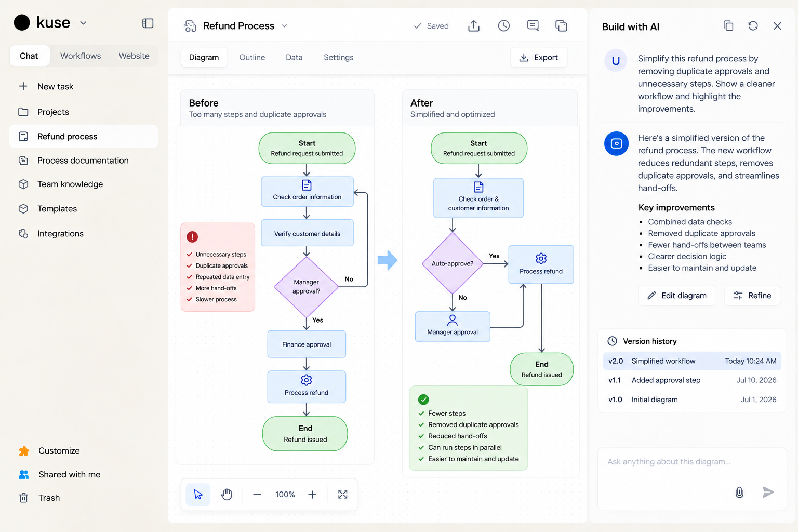Click the Refine button
This screenshot has width=798, height=532.
pyautogui.click(x=752, y=296)
